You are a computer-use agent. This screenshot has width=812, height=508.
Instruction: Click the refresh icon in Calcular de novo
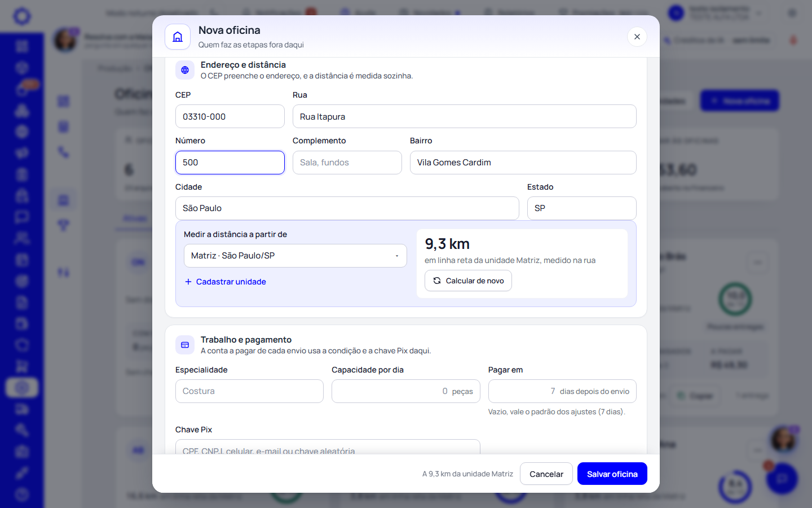pyautogui.click(x=436, y=281)
